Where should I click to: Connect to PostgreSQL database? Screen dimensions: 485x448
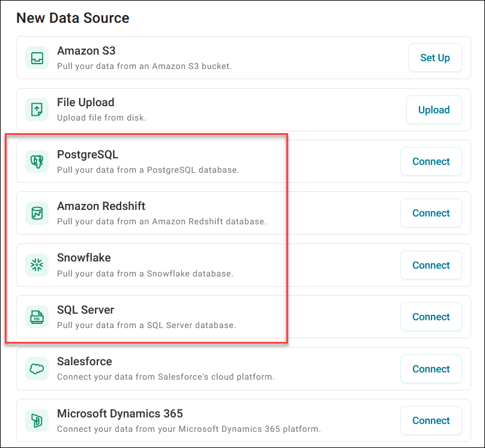[431, 161]
